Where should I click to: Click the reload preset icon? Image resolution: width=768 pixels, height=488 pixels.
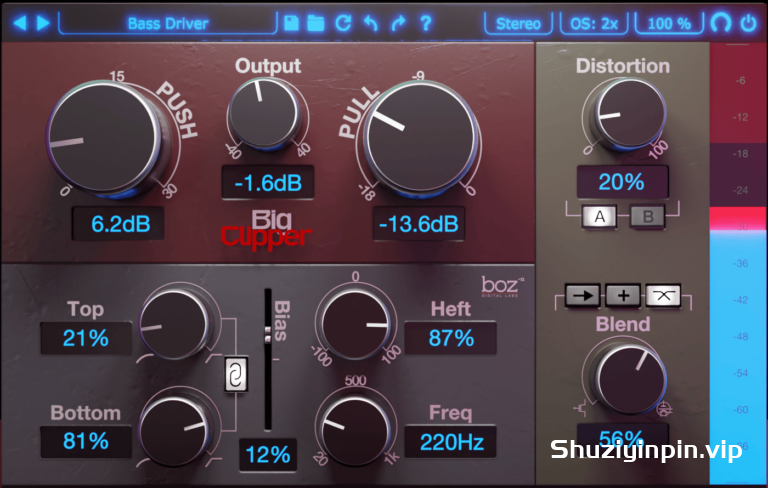(x=343, y=23)
